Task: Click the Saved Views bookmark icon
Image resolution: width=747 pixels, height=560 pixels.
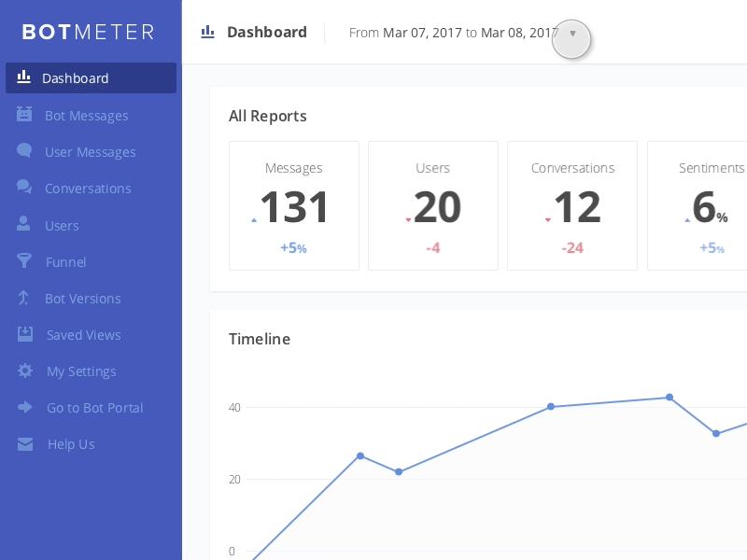Action: point(24,334)
